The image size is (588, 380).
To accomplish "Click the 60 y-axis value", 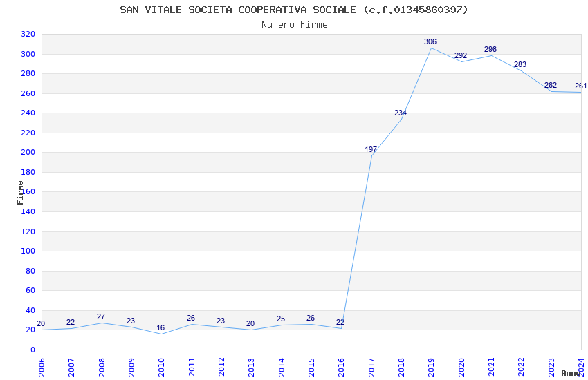I will point(30,290).
